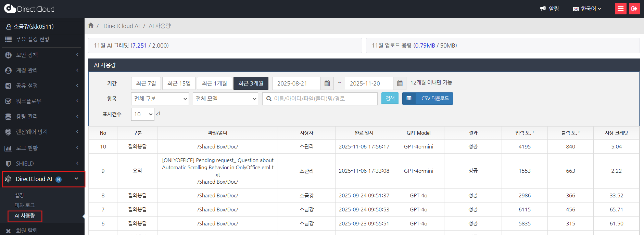The height and width of the screenshot is (235, 644).
Task: Select the 최근 1개월 period option
Action: coord(214,83)
